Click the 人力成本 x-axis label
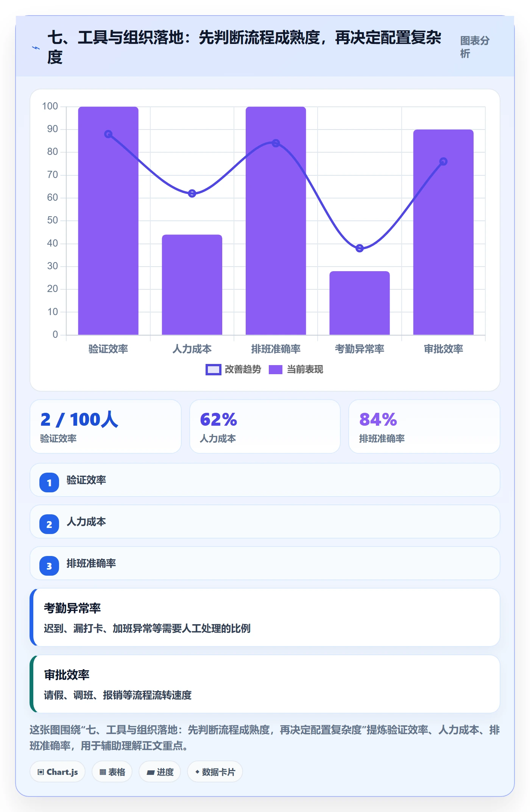 [x=192, y=349]
